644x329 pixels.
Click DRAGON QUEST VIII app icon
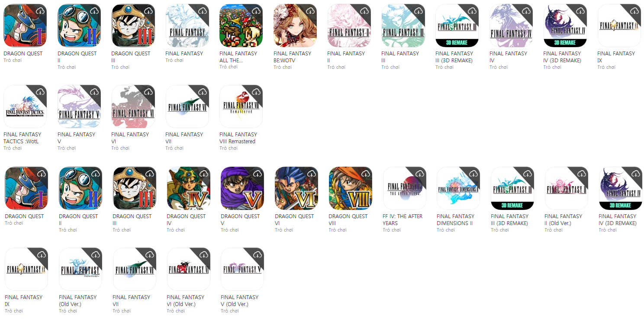click(x=351, y=188)
